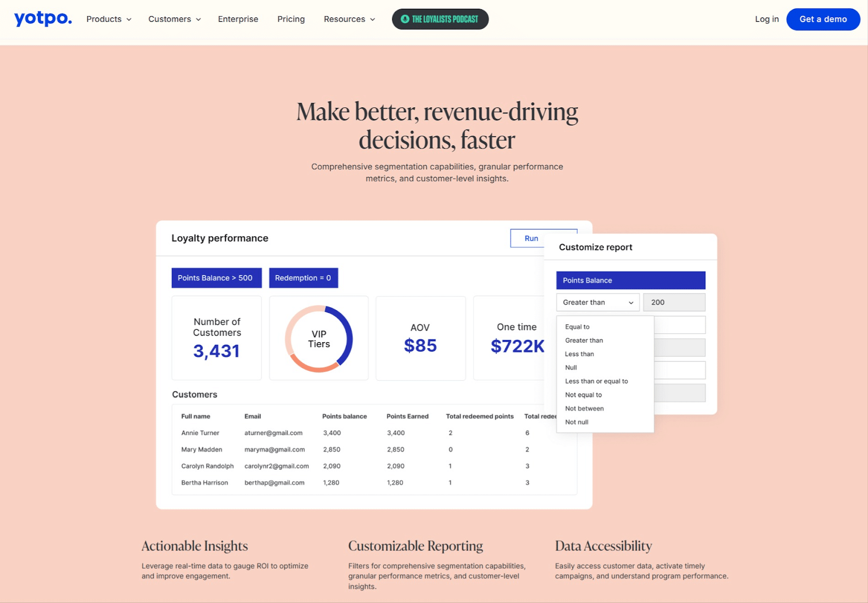Screen dimensions: 868x603
Task: Select 'Less than or equal to' option
Action: point(596,381)
